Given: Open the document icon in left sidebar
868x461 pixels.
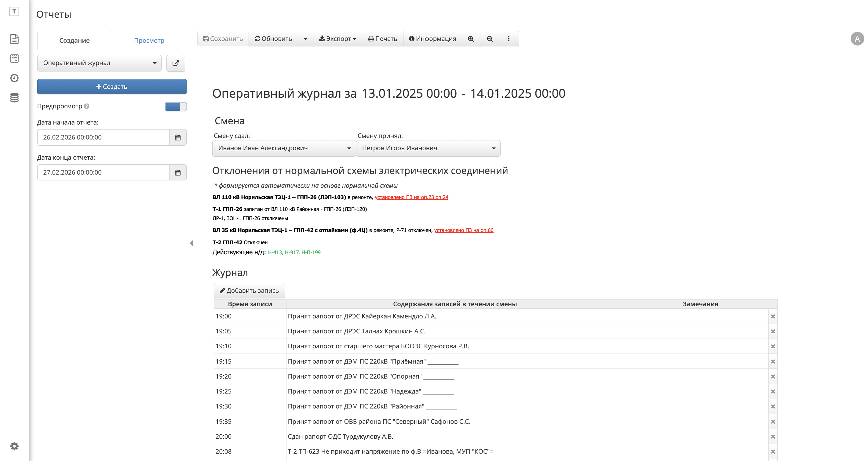Looking at the screenshot, I should click(x=14, y=39).
